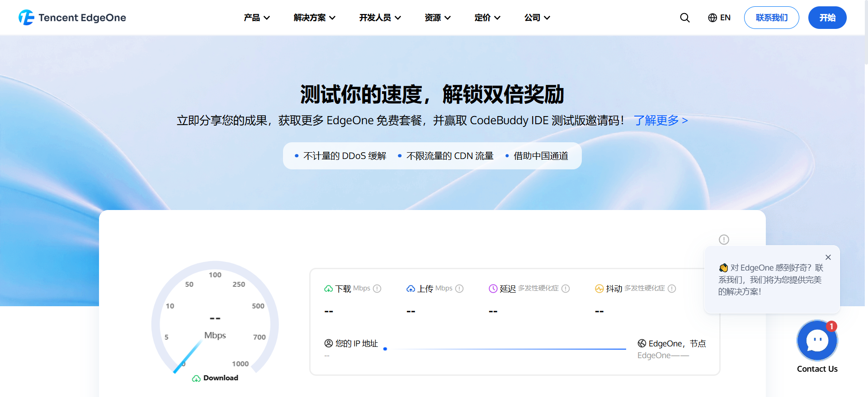
Task: Click the Tencent EdgeOne logo
Action: pyautogui.click(x=72, y=18)
